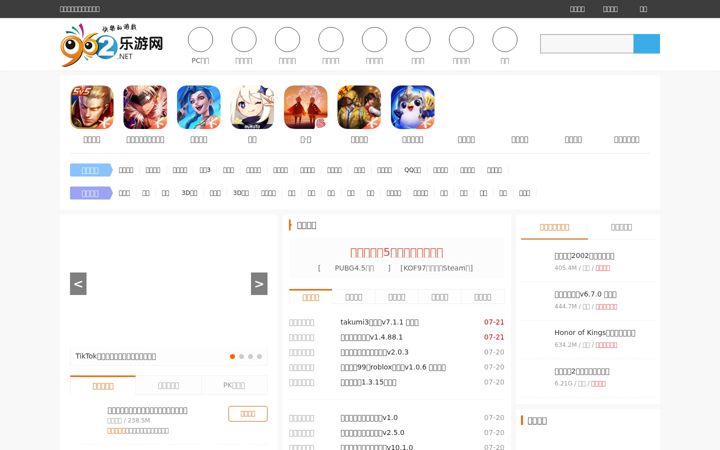The width and height of the screenshot is (720, 450).
Task: Open the white-haired winking girl game icon
Action: coord(252,107)
